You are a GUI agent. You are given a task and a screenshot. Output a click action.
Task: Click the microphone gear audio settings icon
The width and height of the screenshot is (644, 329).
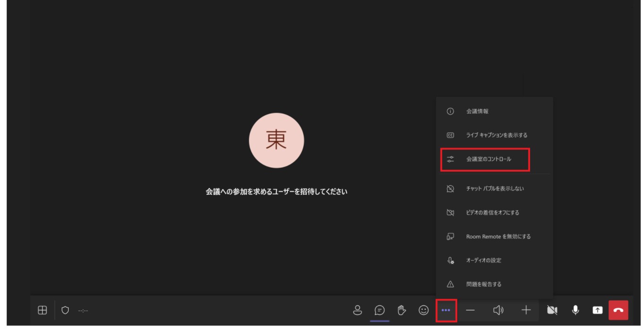tap(450, 260)
